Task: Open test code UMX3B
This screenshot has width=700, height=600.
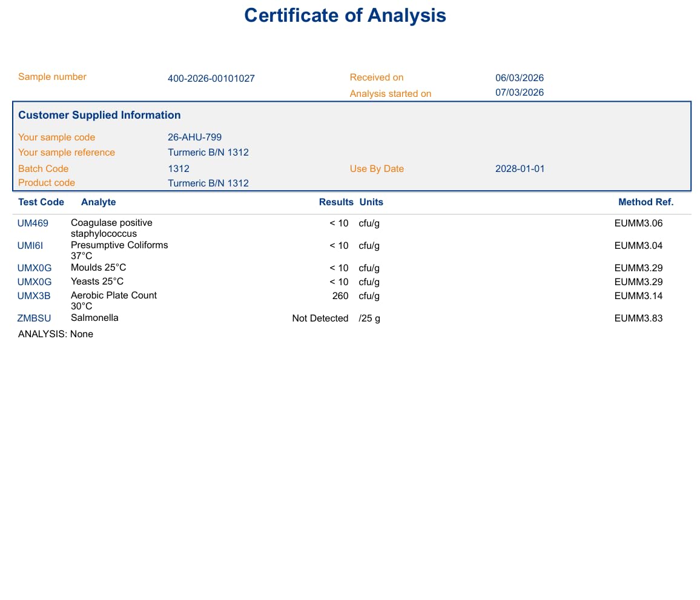Action: click(x=34, y=296)
